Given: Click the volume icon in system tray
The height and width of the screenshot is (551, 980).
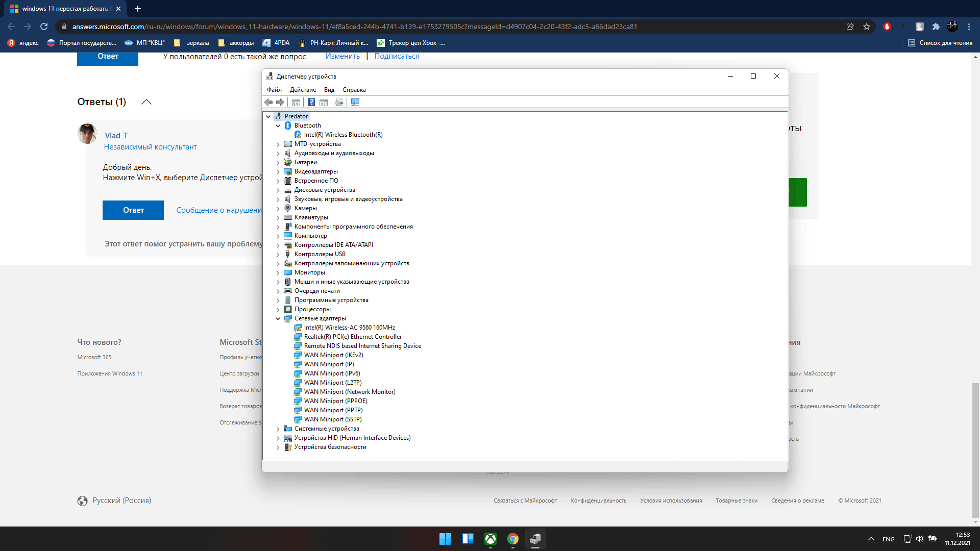Looking at the screenshot, I should pos(920,539).
